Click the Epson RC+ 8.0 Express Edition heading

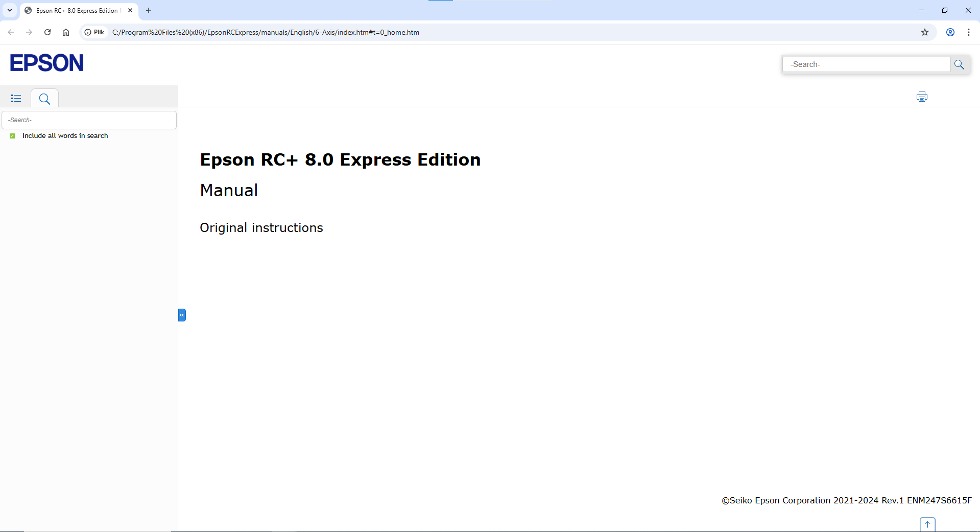pyautogui.click(x=340, y=159)
